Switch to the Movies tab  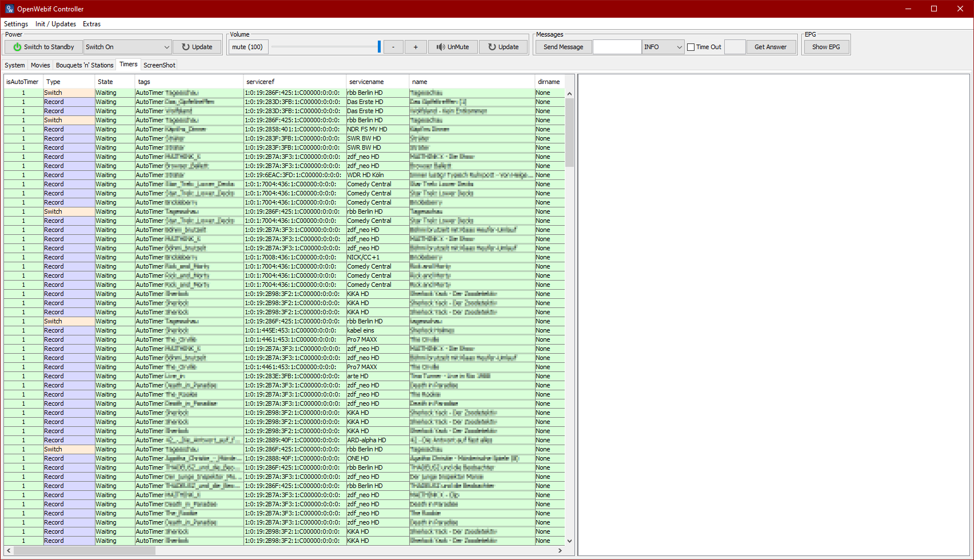tap(41, 65)
